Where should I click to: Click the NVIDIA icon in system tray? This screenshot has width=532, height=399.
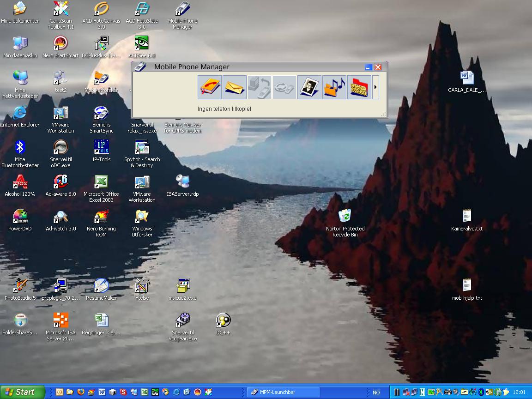tap(489, 392)
